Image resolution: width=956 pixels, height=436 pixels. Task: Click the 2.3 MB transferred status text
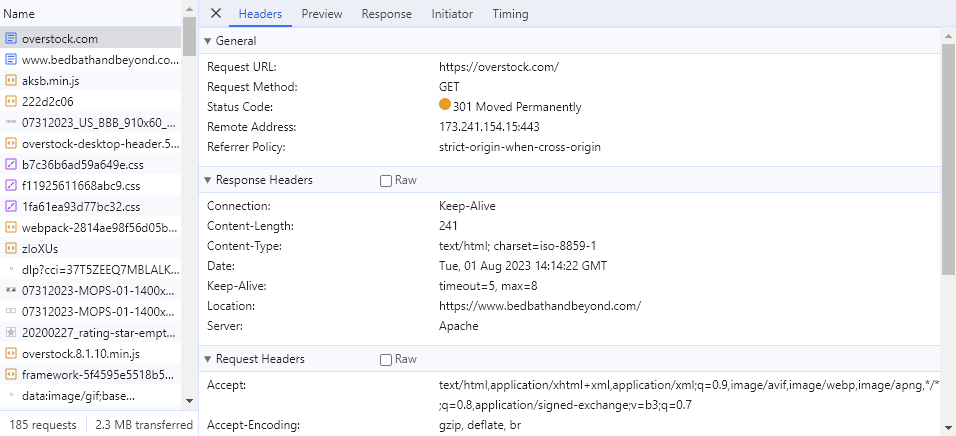coord(144,424)
